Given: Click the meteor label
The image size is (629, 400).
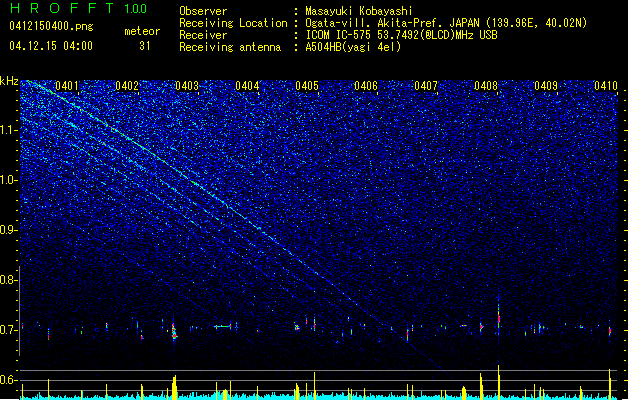Looking at the screenshot, I should pos(142,31).
